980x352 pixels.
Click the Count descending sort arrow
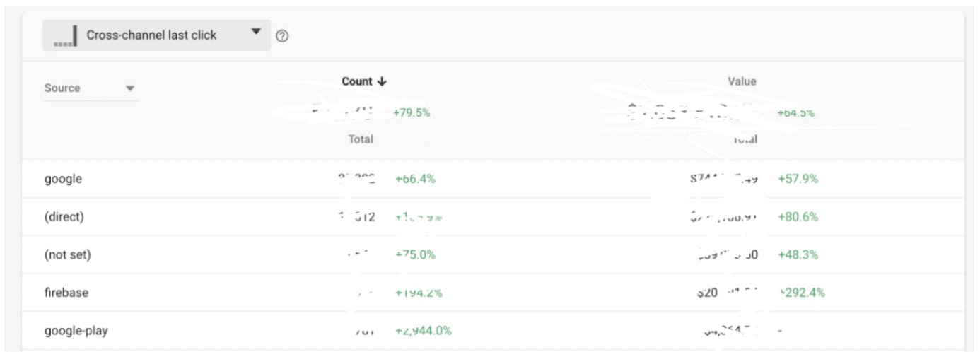click(383, 82)
